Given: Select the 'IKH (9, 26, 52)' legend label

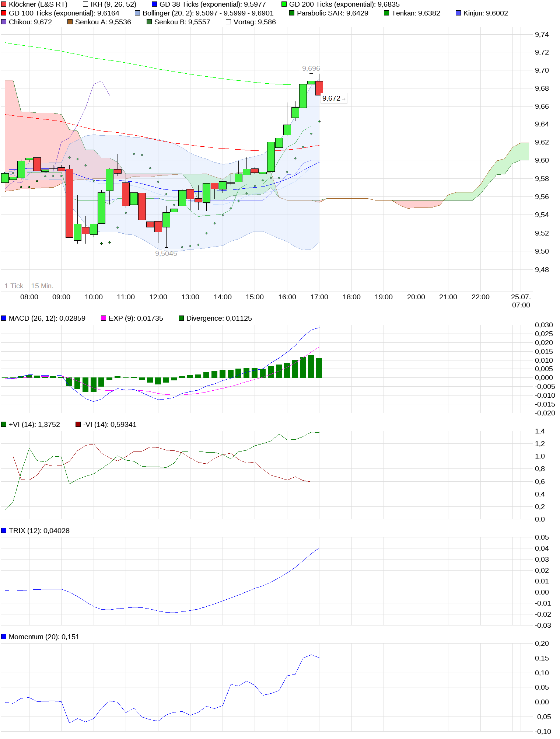Looking at the screenshot, I should [x=113, y=4].
